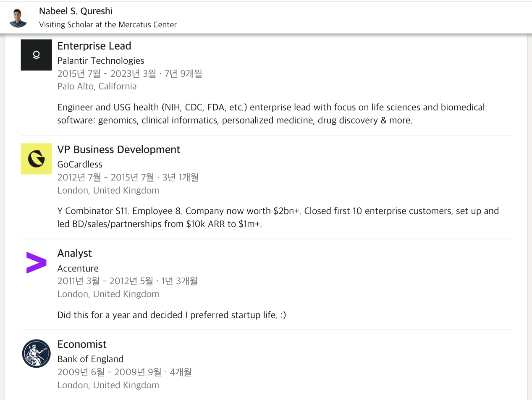Click the 'Did this for a year' description
The image size is (532, 400).
(x=172, y=315)
